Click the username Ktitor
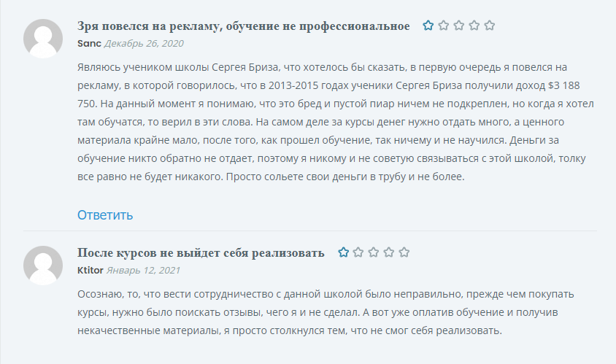This screenshot has height=364, width=616. click(91, 269)
